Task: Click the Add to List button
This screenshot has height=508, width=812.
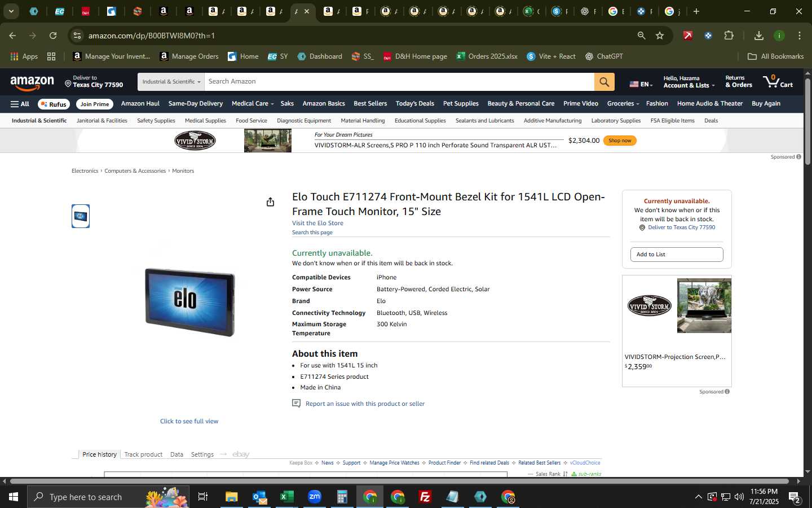Action: pos(677,255)
